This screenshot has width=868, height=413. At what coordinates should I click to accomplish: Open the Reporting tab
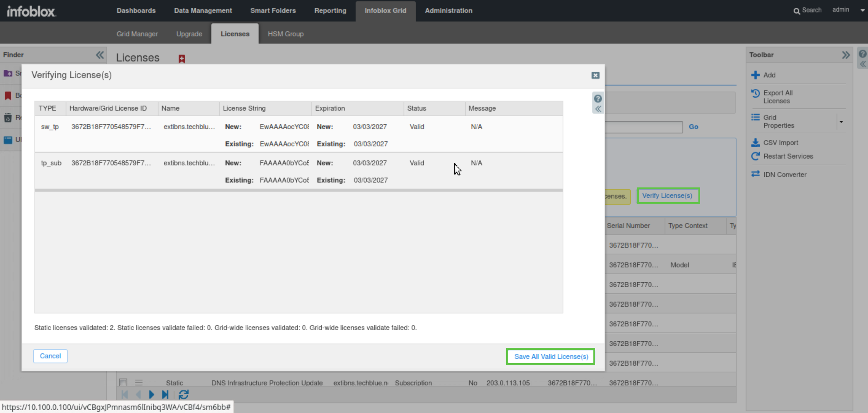coord(330,10)
